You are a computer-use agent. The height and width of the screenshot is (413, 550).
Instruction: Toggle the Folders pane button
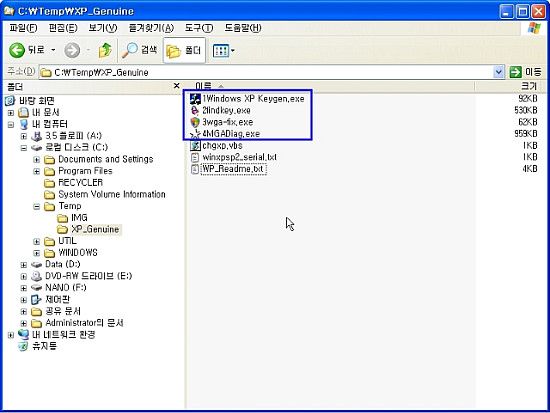[184, 51]
